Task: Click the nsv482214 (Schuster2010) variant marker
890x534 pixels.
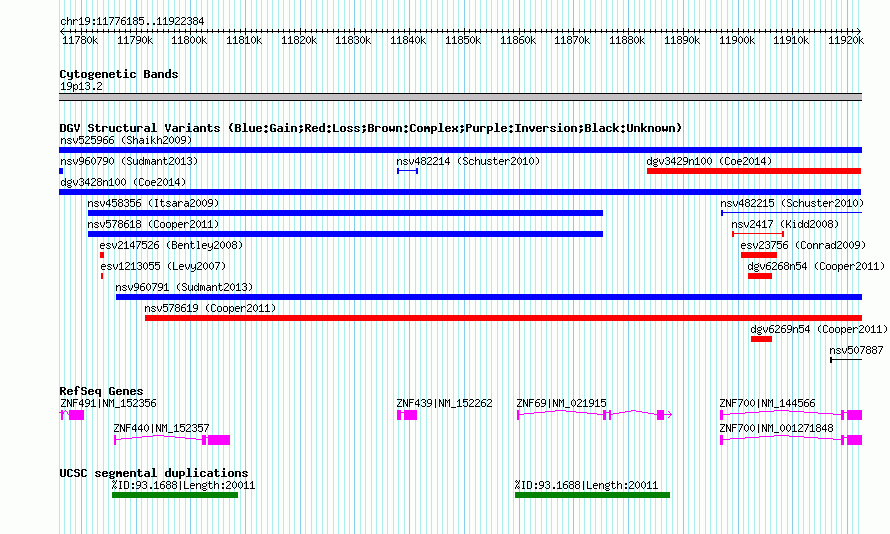Action: pyautogui.click(x=408, y=171)
